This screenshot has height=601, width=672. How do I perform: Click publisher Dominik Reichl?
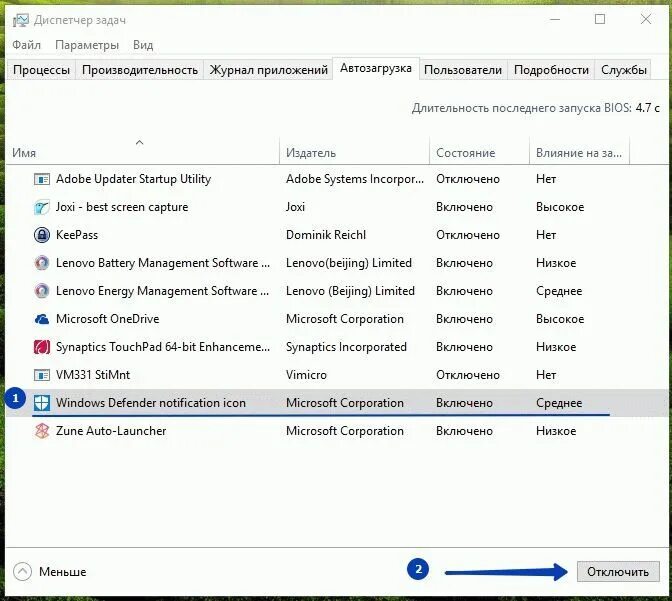click(326, 235)
